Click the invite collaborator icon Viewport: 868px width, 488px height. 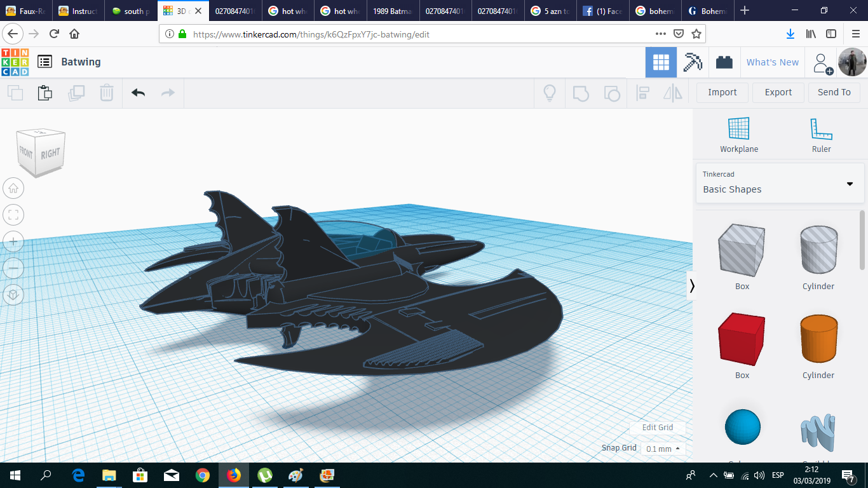[823, 63]
